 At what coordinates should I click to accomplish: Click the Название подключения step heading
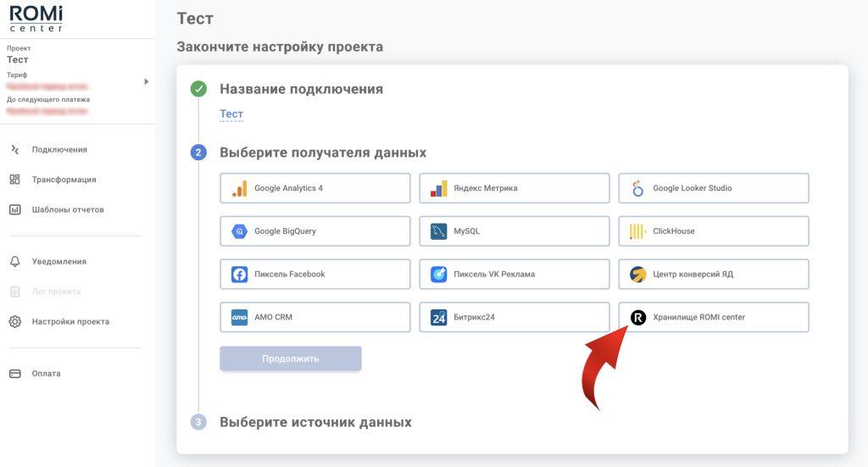301,89
